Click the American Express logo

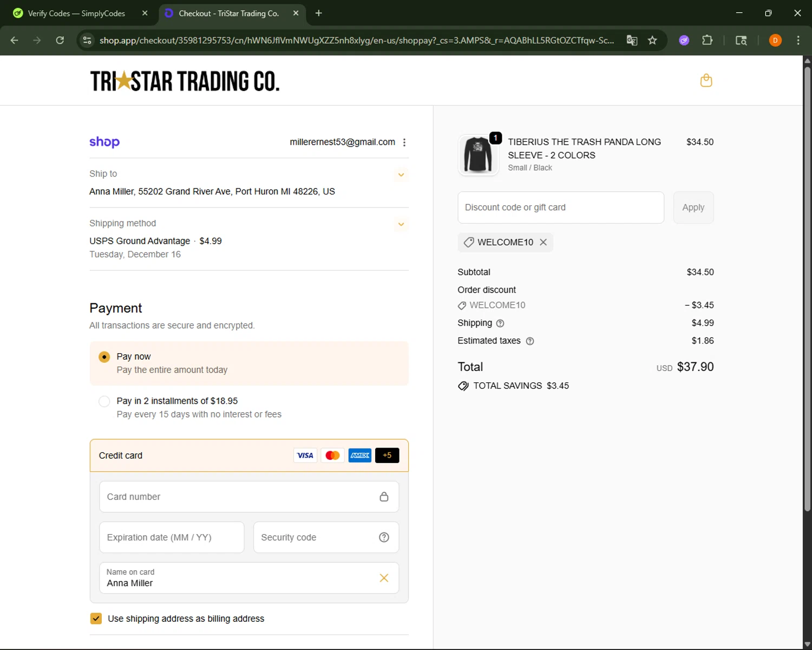click(x=360, y=456)
